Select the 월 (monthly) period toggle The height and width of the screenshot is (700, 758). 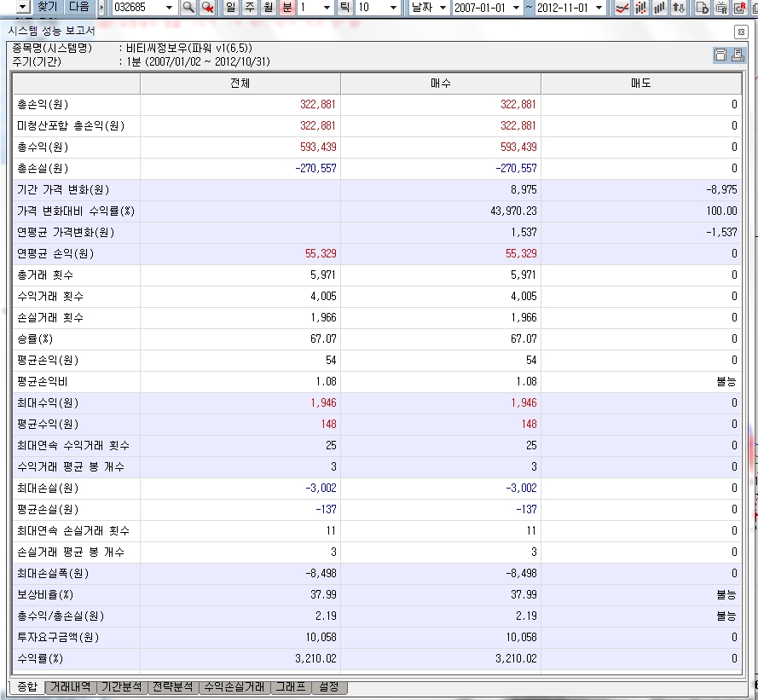tap(268, 8)
